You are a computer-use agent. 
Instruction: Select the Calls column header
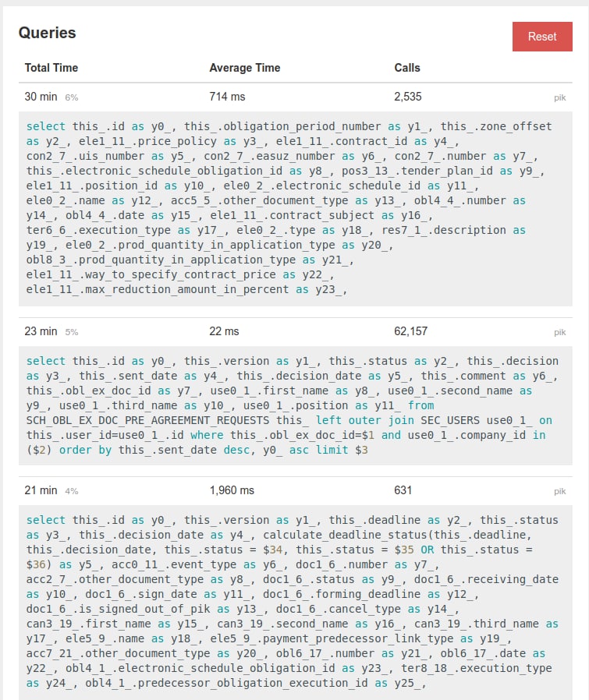pos(407,68)
